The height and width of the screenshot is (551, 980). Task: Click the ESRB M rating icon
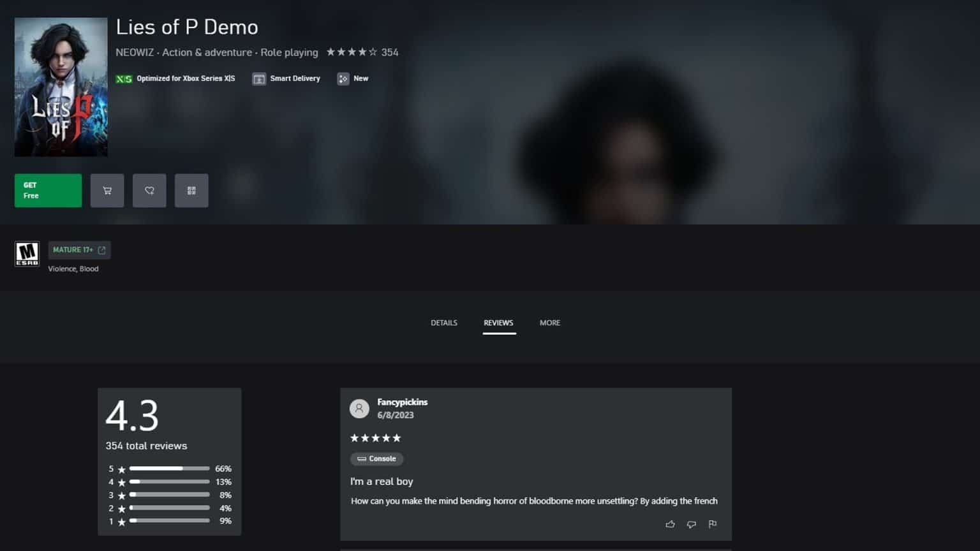point(27,254)
